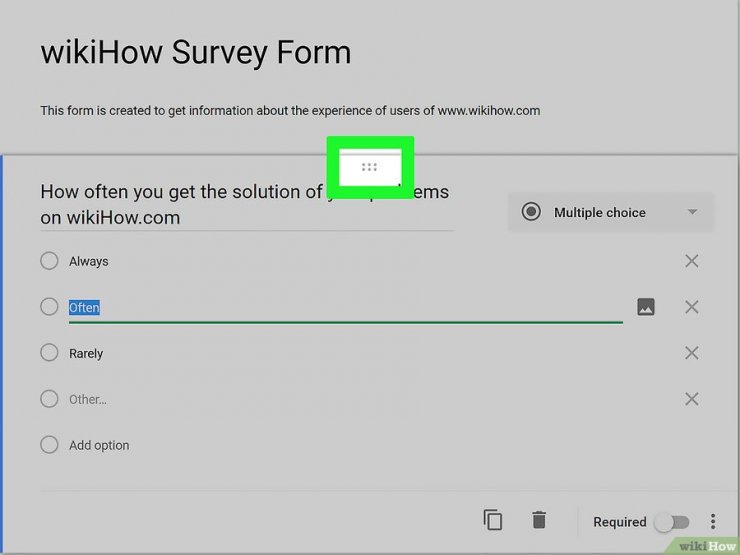Edit the wikiHow Survey Form title

click(196, 52)
